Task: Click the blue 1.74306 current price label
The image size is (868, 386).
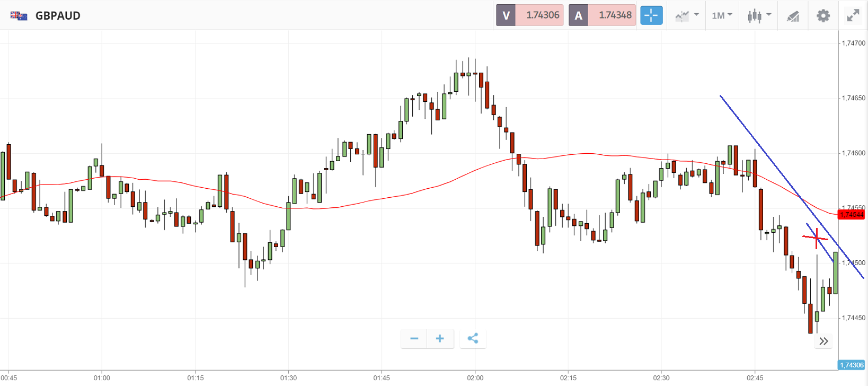Action: tap(852, 365)
